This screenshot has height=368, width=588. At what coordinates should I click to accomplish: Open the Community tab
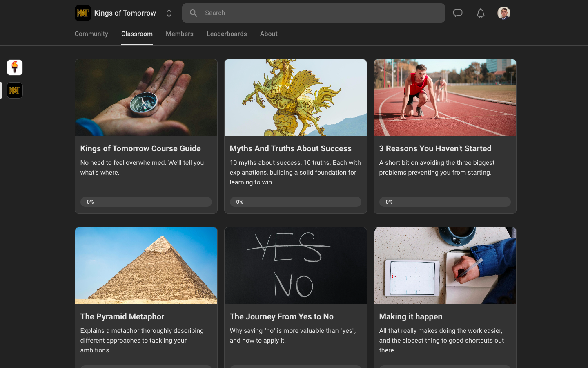pyautogui.click(x=91, y=34)
